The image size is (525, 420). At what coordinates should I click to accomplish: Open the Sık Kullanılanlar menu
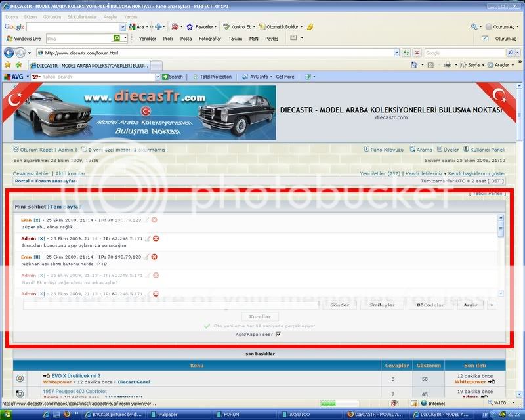82,17
